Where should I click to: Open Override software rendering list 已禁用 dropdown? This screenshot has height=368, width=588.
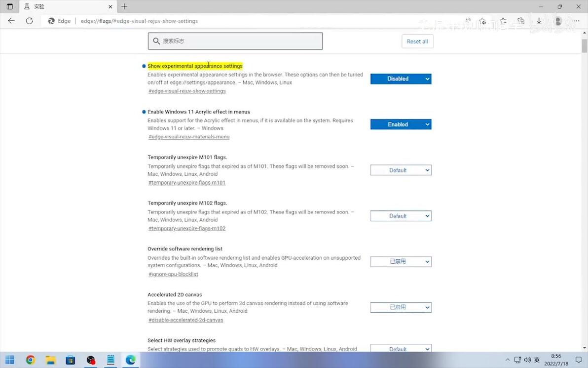[x=401, y=261]
